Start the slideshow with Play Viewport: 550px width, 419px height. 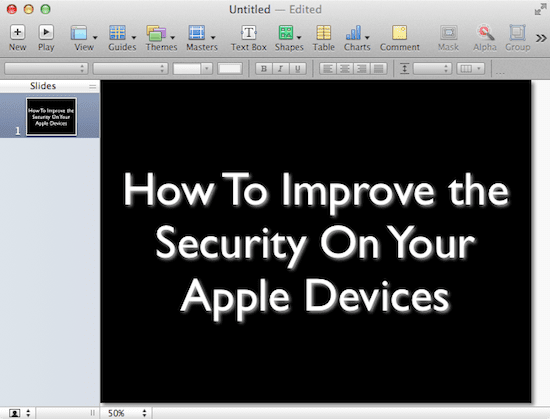tap(46, 37)
